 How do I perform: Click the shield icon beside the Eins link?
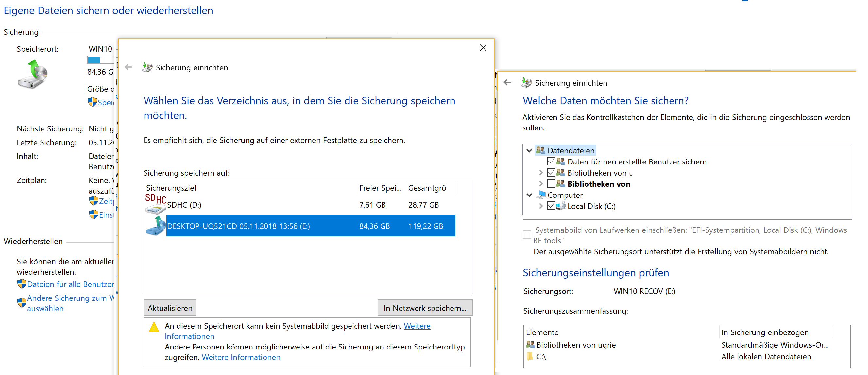pos(94,214)
